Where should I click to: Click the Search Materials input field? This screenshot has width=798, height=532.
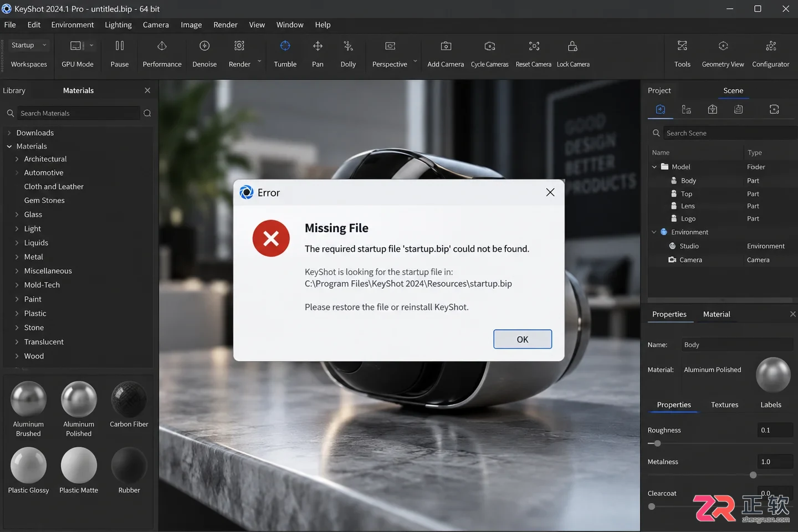(78, 113)
